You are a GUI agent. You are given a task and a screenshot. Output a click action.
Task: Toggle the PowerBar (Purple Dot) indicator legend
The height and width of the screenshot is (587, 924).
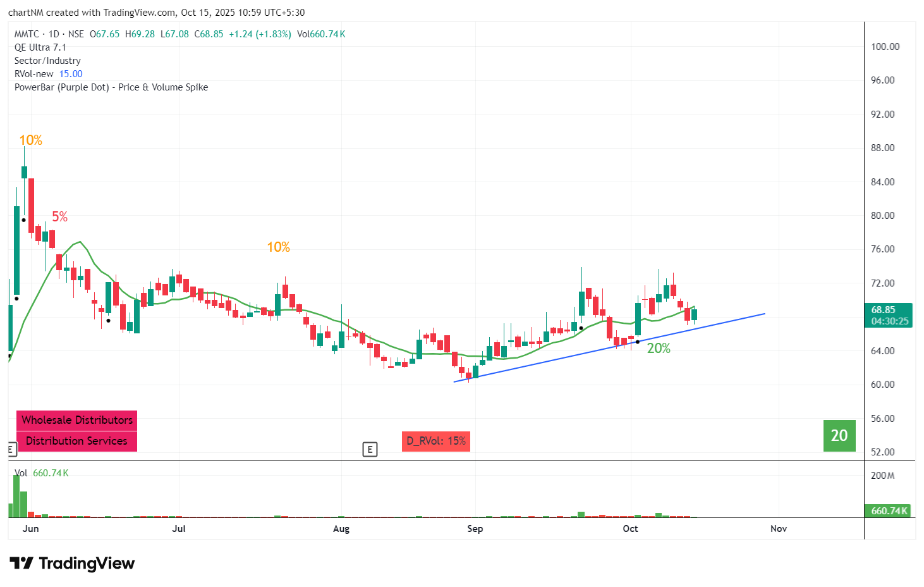111,87
